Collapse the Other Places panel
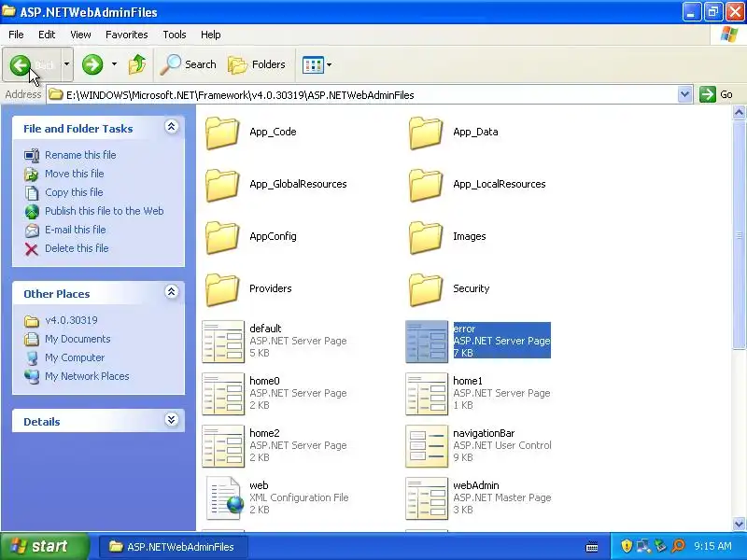Screen dimensions: 747x560 (172, 292)
